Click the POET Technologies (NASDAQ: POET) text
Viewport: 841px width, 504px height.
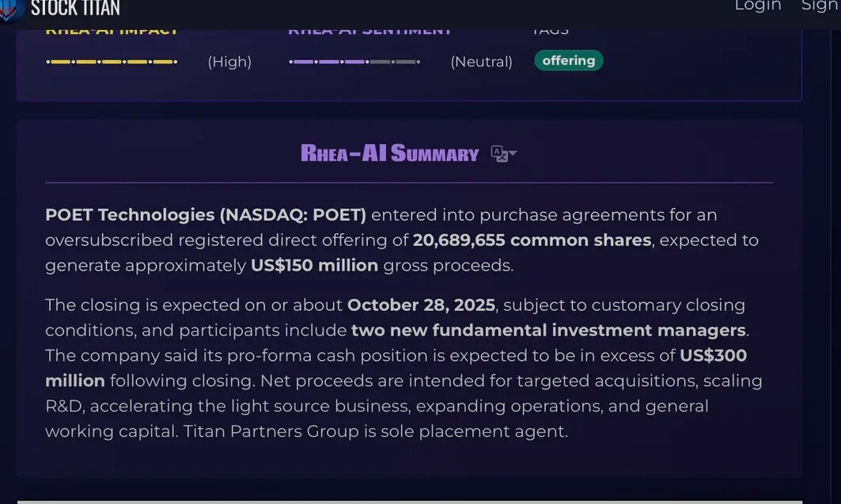[206, 215]
